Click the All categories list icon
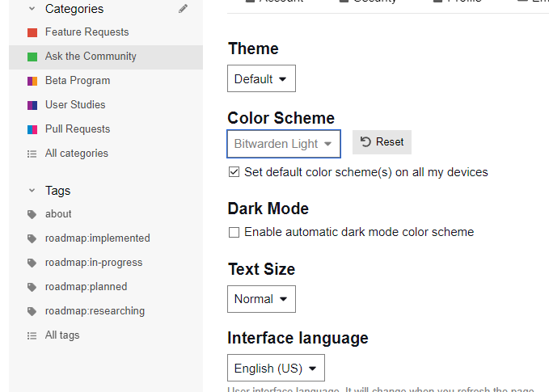Screen dimensions: 549x392 click(x=32, y=154)
